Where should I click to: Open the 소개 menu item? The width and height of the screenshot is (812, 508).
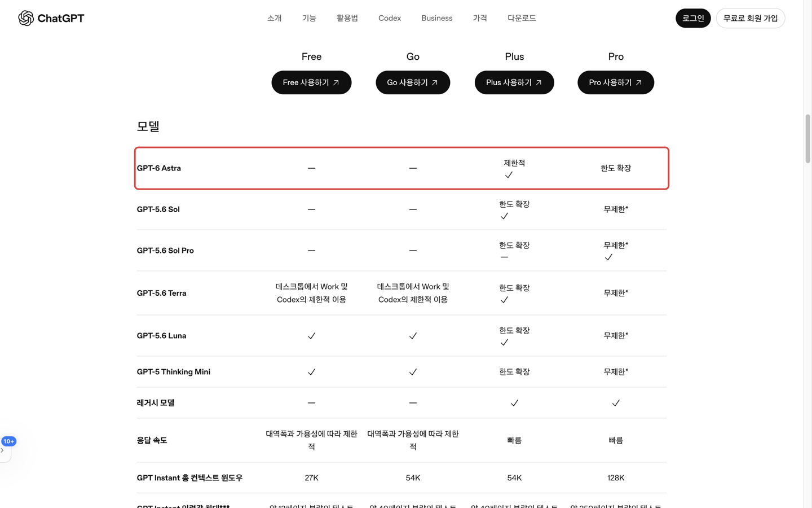coord(274,18)
